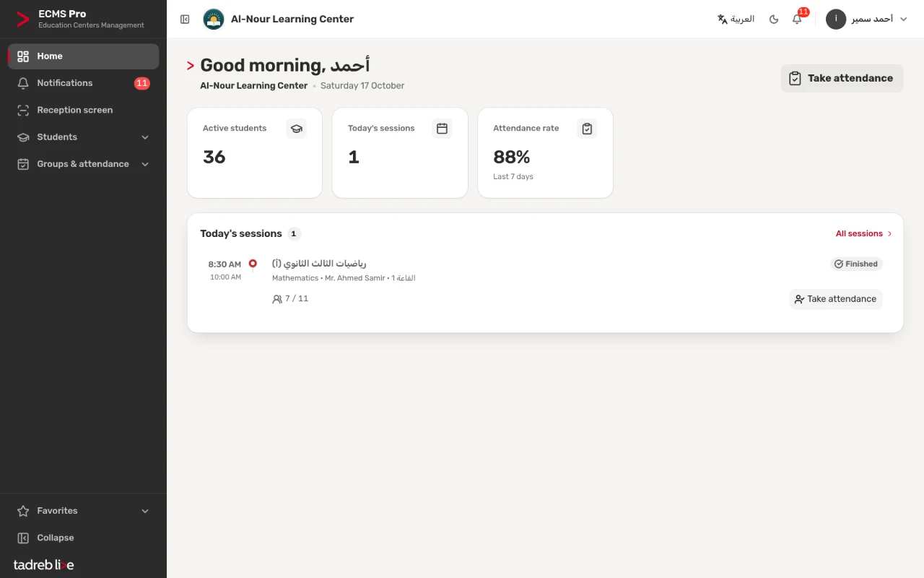Screen dimensions: 924x578
Task: Collapse the sidebar with Collapse button
Action: pyautogui.click(x=84, y=538)
